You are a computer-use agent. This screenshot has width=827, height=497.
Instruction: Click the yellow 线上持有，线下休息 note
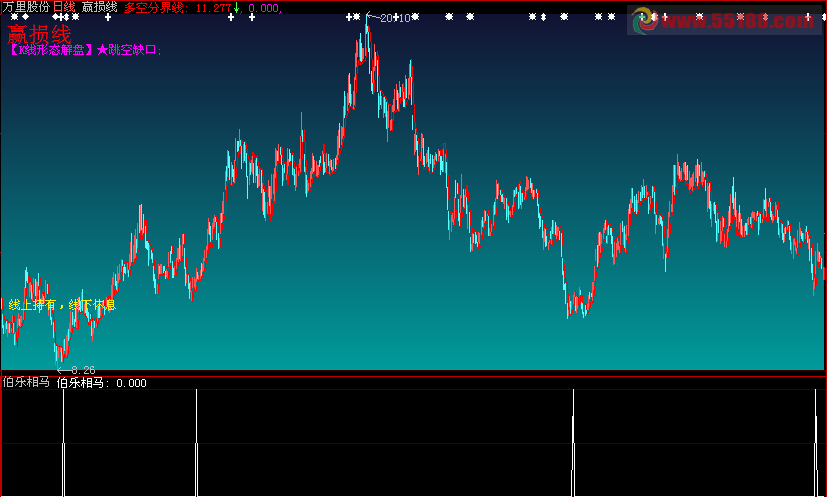62,304
